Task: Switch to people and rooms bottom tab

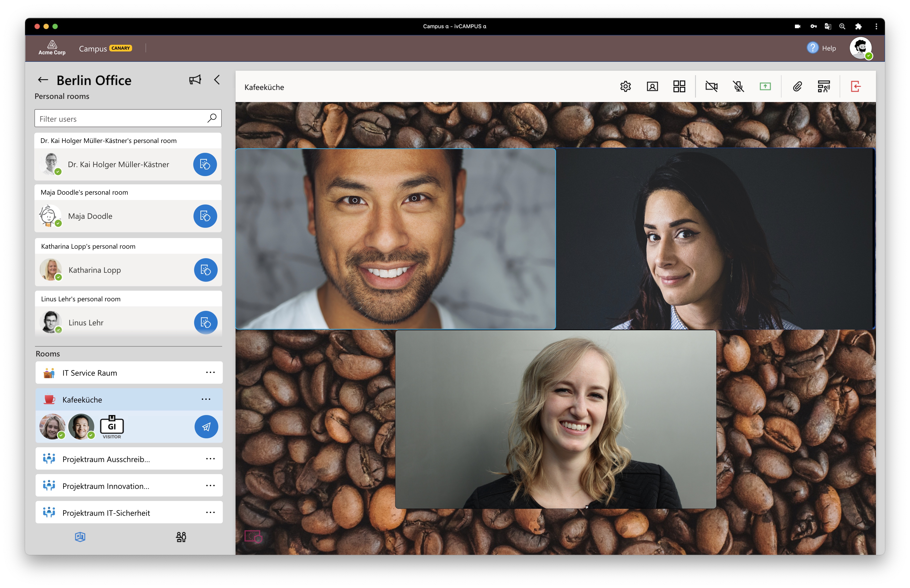Action: pos(181,537)
